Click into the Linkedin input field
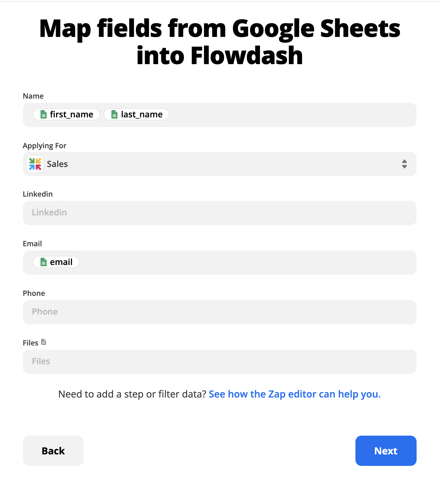This screenshot has height=504, width=439. tap(220, 213)
